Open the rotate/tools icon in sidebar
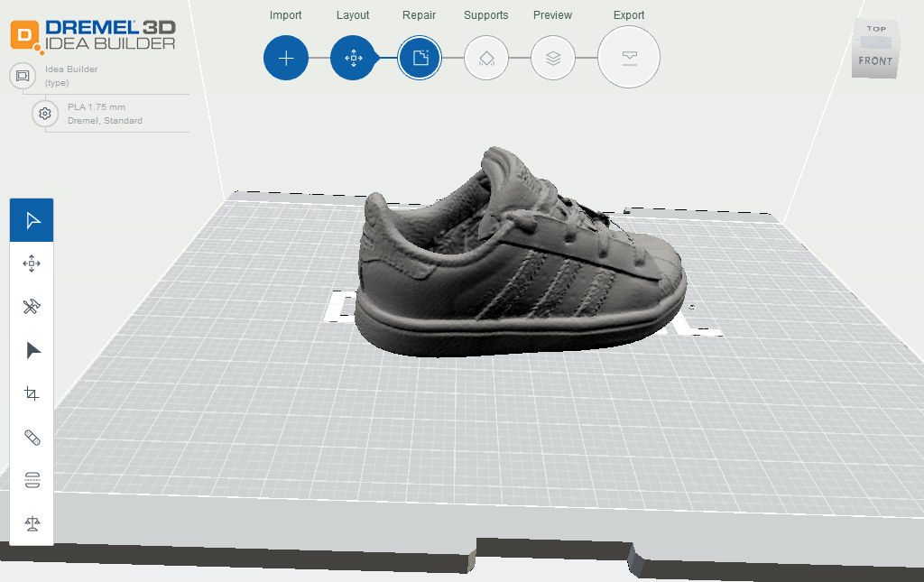Screen dimensions: 924x582 pos(31,306)
